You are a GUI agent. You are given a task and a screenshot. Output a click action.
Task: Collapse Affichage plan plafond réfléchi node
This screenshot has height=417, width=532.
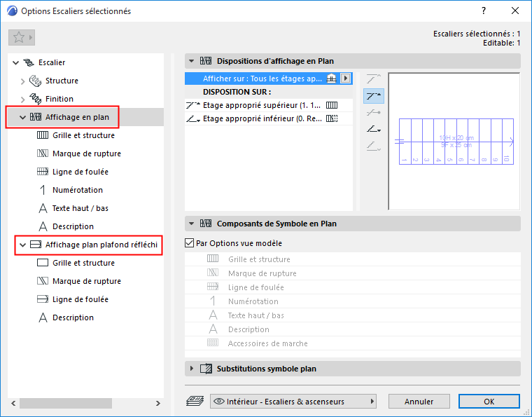[22, 245]
